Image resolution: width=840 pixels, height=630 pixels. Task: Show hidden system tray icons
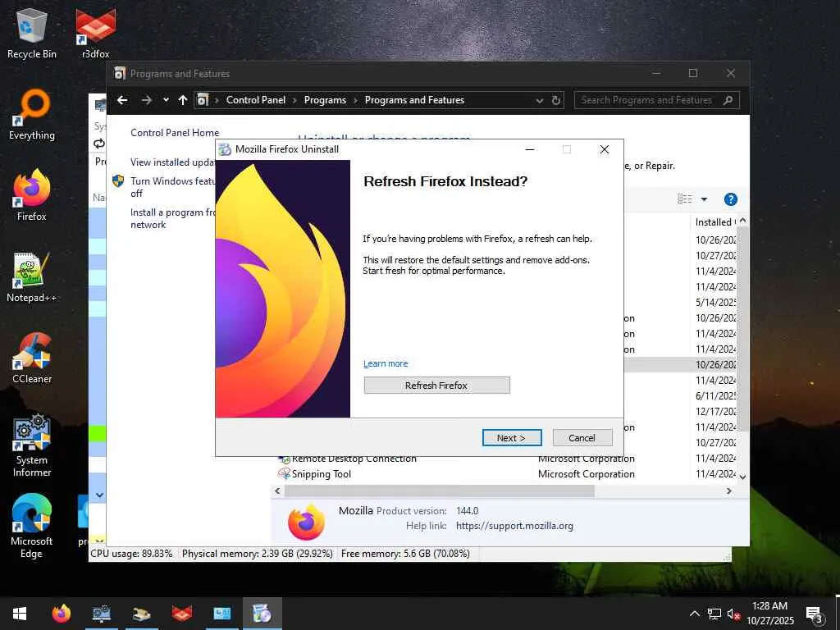694,614
